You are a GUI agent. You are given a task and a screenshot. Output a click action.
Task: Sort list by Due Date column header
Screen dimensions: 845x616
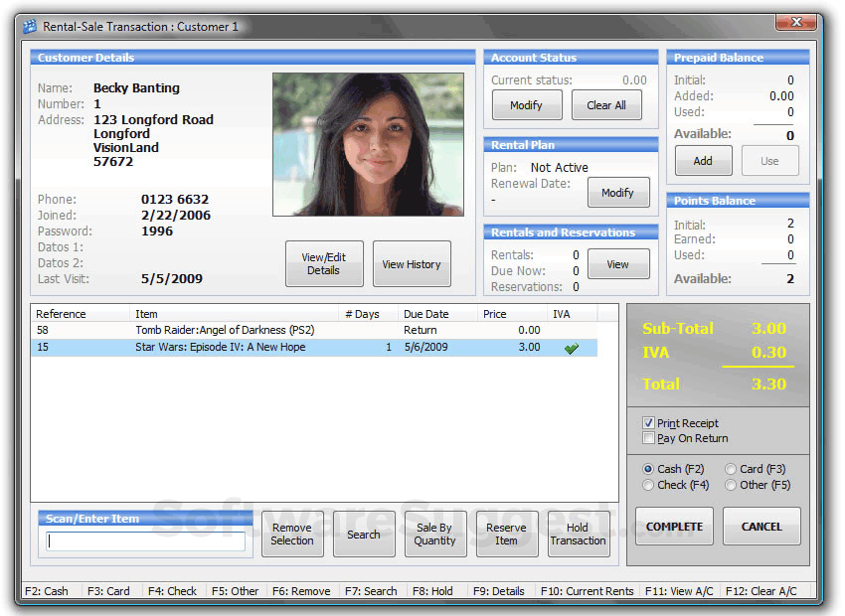[x=426, y=314]
